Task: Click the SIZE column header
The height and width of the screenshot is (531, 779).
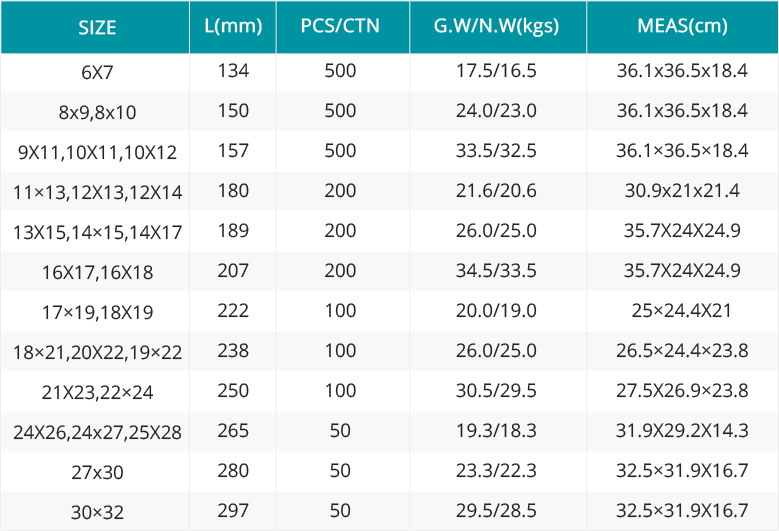Action: (97, 27)
